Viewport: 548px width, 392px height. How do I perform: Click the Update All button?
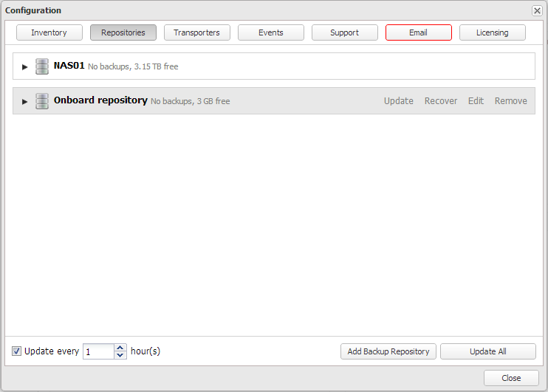tap(488, 351)
